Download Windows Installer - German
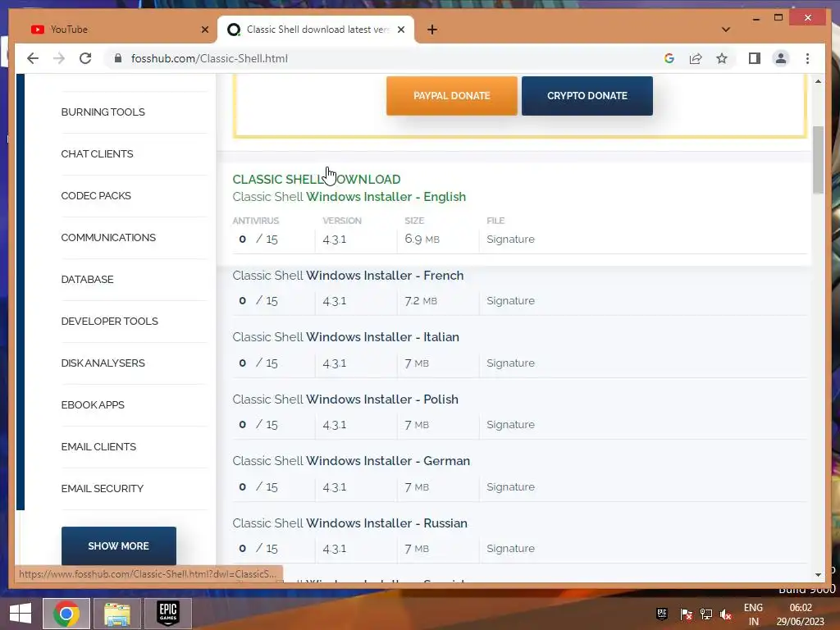The width and height of the screenshot is (840, 630). (351, 461)
